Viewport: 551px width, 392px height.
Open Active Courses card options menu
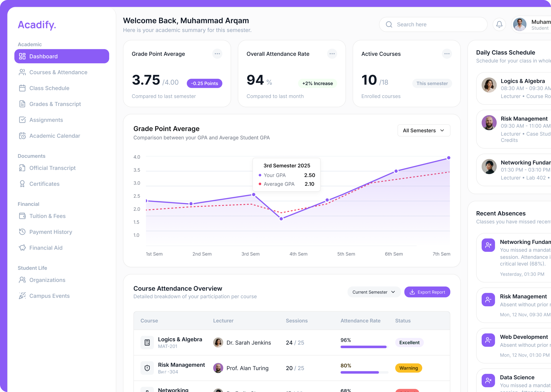tap(447, 54)
